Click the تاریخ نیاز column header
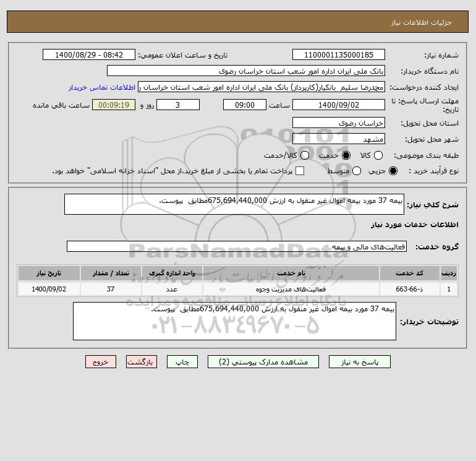The image size is (476, 461). (49, 273)
